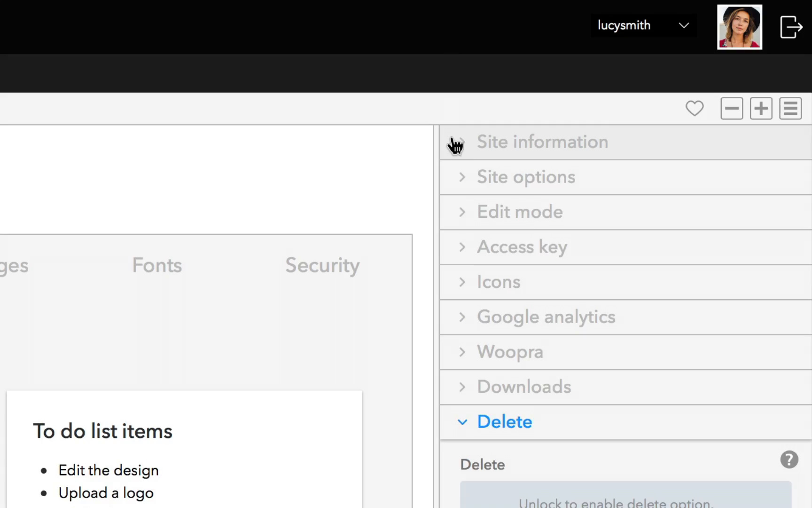
Task: Open the lucysmith profile photo
Action: 740,27
